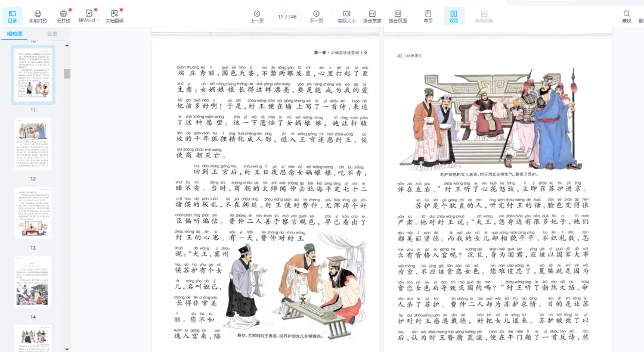Click the 连续阅读 continuous reading option
The width and height of the screenshot is (644, 352).
[484, 17]
